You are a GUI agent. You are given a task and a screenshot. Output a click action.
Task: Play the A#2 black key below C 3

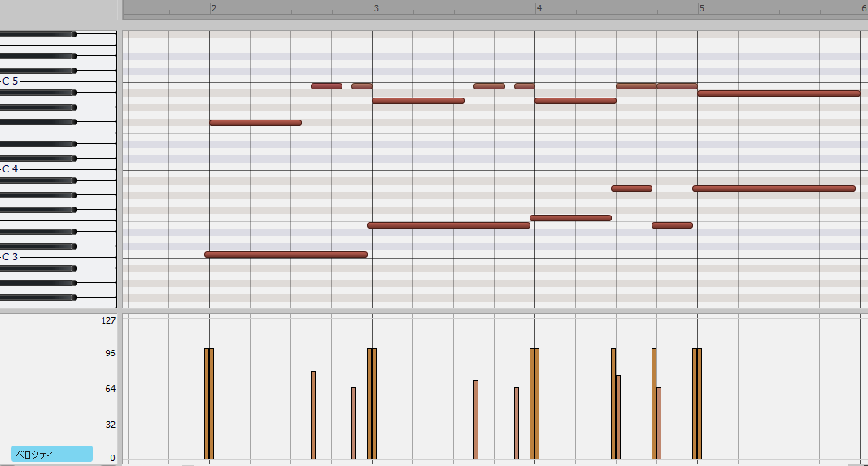[38, 268]
